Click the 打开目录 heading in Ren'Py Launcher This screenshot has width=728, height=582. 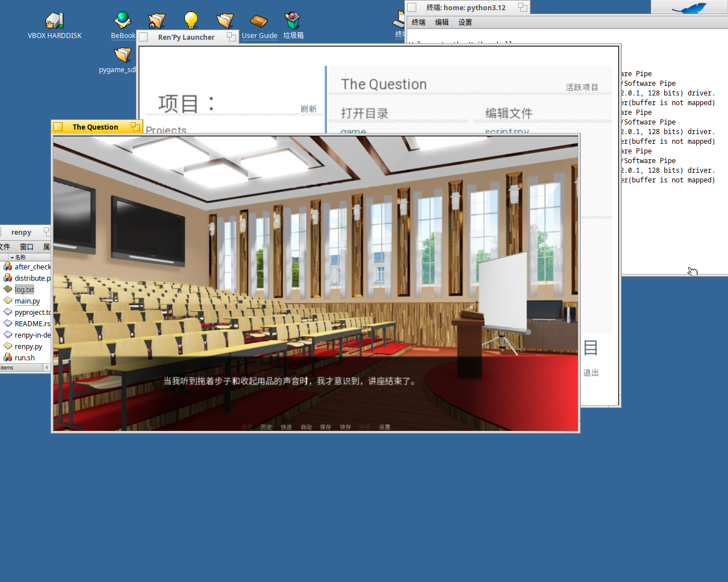365,113
